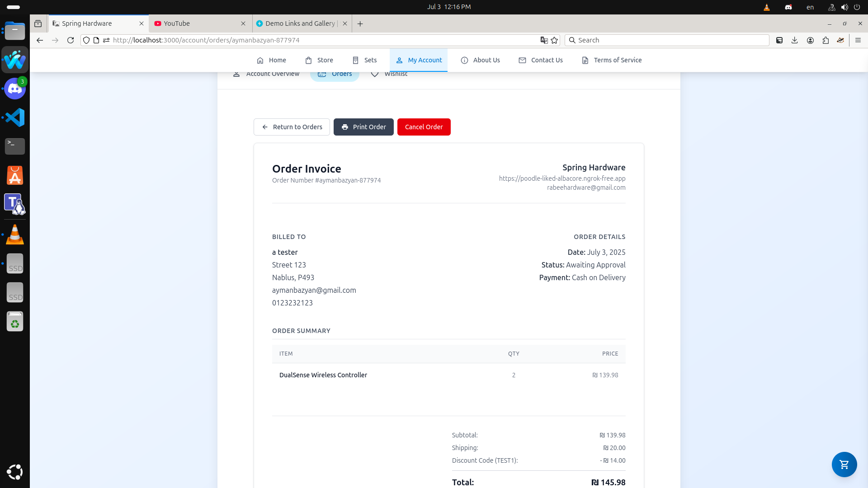Screen dimensions: 868x488
Task: Open the Sets nav item
Action: [364, 60]
